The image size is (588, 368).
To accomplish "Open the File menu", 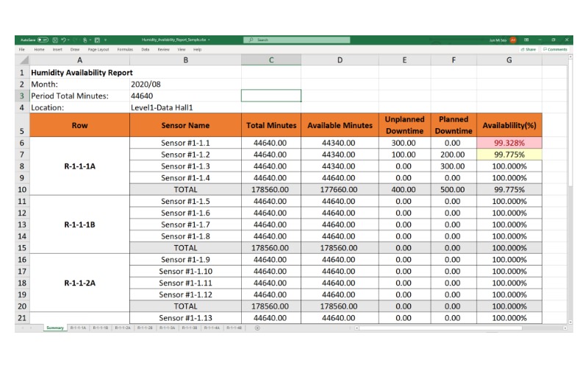I will pyautogui.click(x=22, y=49).
